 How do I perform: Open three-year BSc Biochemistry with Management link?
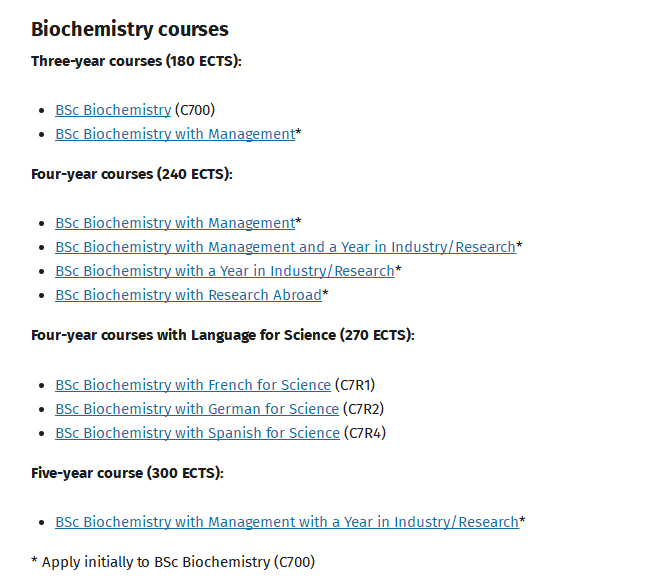coord(175,134)
